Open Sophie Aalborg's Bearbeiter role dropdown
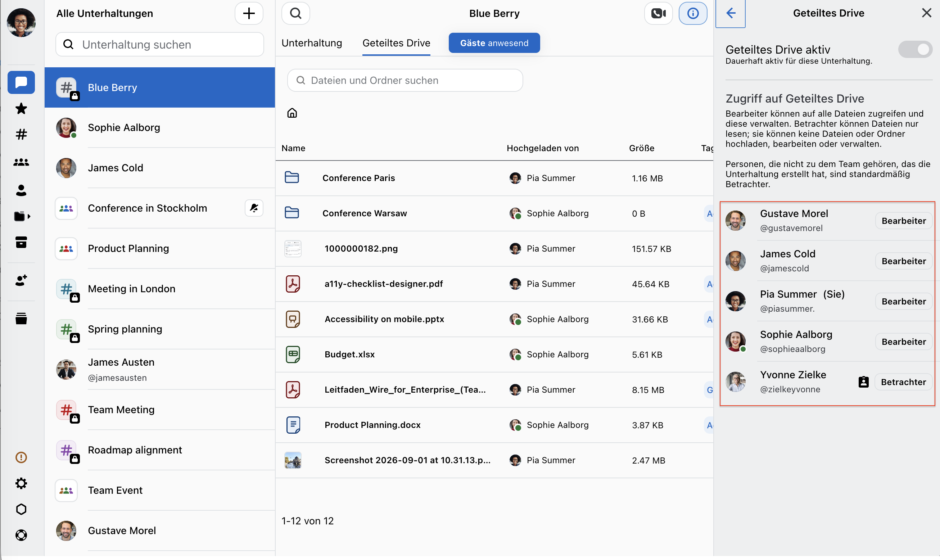The height and width of the screenshot is (560, 940). 903,342
